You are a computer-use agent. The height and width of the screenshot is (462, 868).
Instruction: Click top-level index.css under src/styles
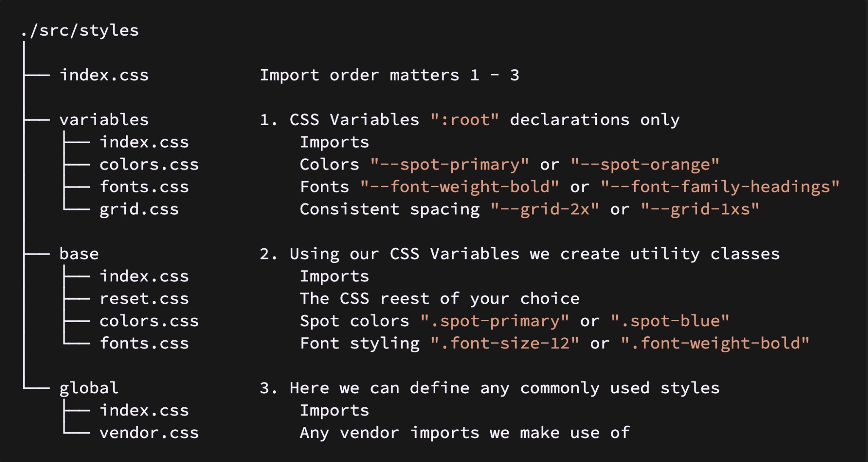click(104, 75)
